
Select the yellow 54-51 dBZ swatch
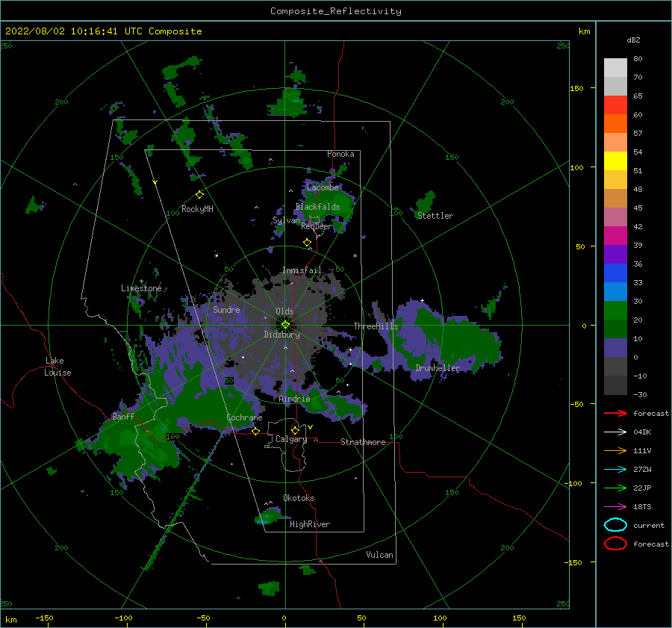(615, 161)
